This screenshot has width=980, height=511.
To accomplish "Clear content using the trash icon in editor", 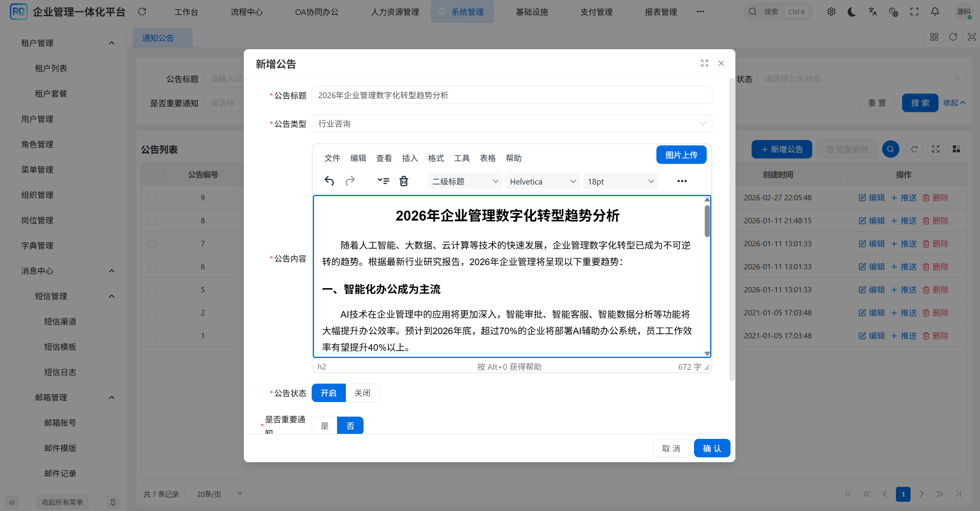I will click(x=403, y=181).
